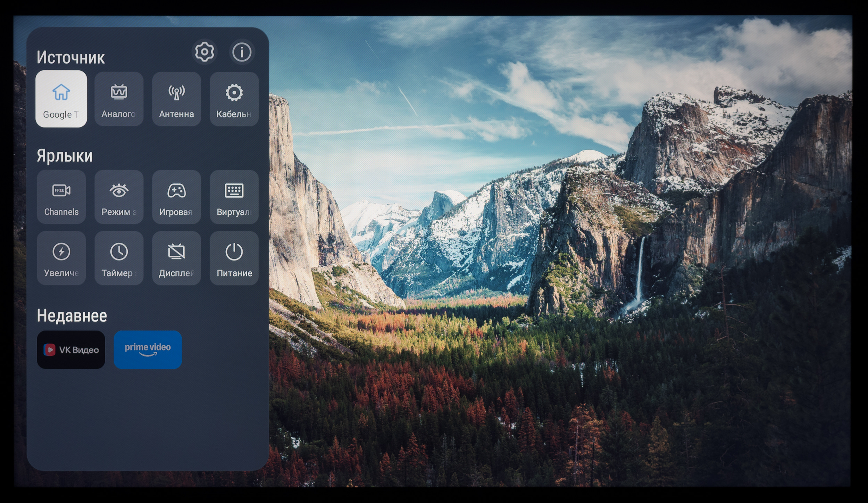Toggle the eye protection mode tile
This screenshot has height=503, width=868.
119,197
